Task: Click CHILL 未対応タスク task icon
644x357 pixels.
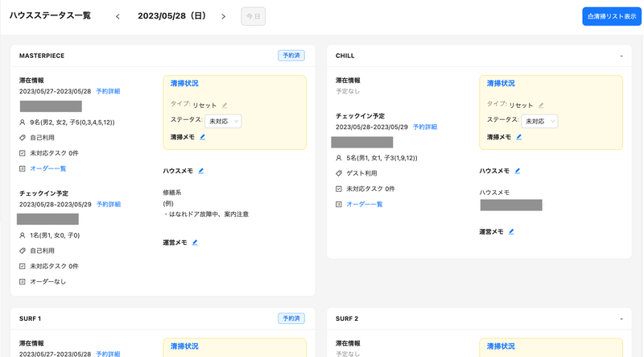Action: [338, 189]
